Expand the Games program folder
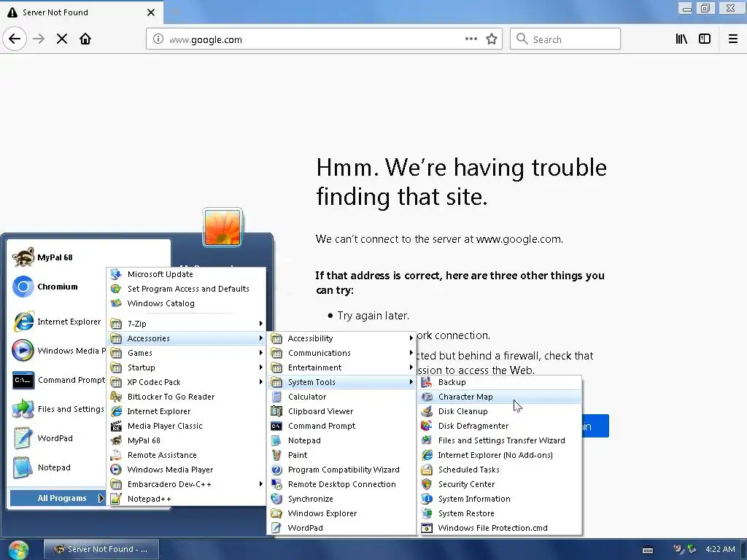The width and height of the screenshot is (747, 560). tap(186, 353)
